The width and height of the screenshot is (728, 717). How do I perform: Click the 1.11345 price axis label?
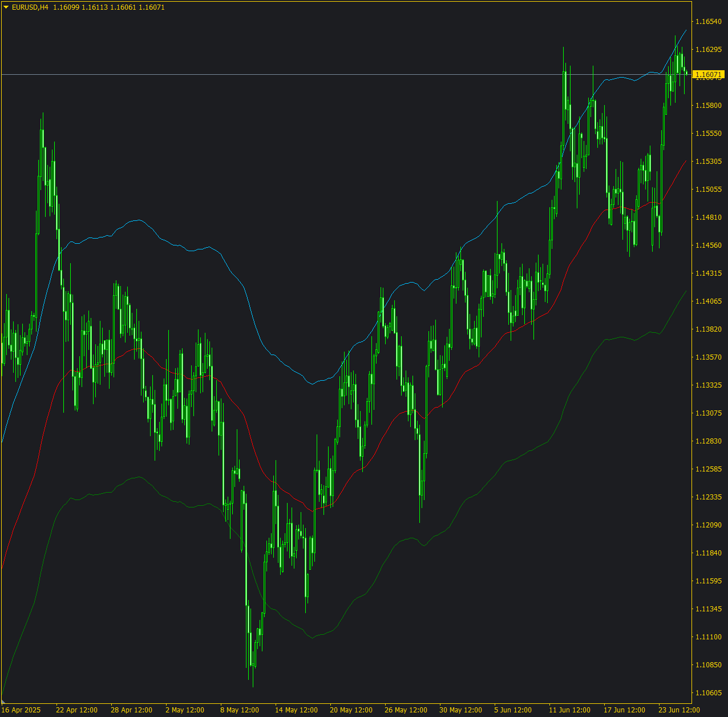(709, 609)
